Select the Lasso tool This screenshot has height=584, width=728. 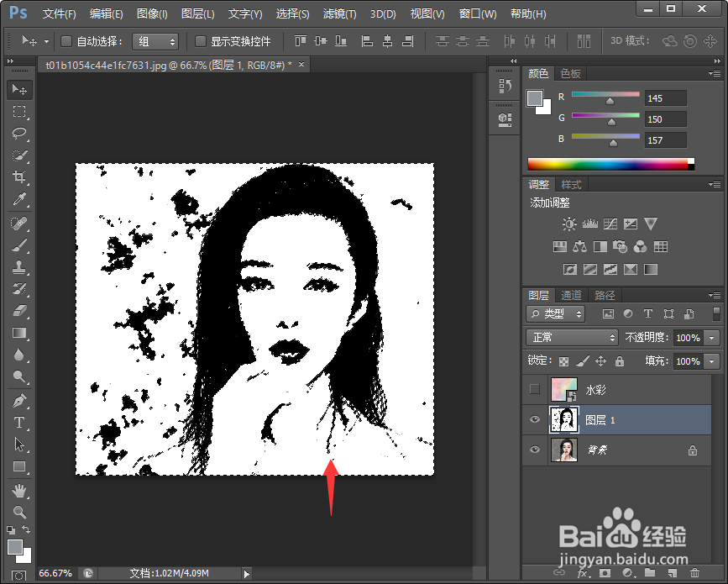click(x=19, y=134)
